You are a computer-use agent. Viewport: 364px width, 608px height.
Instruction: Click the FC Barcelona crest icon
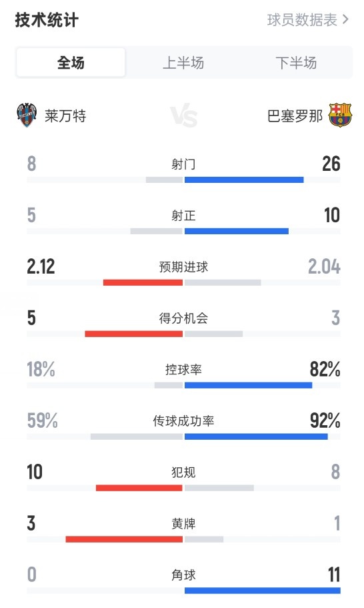(x=340, y=115)
